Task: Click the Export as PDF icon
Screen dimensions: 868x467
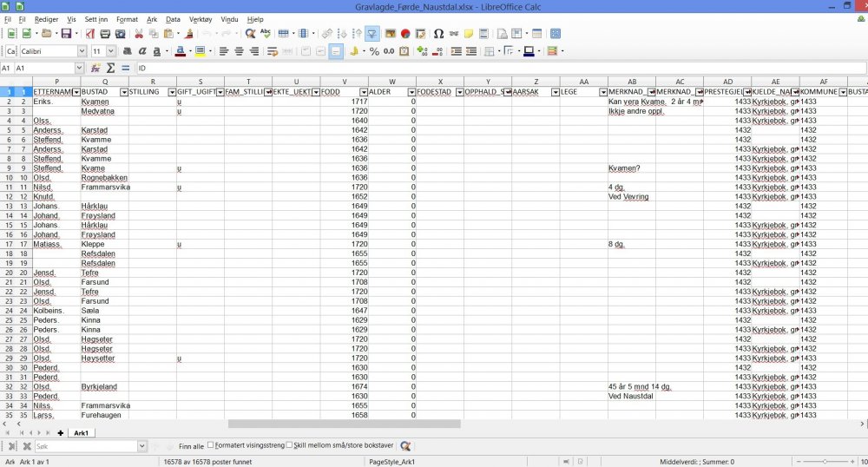Action: pyautogui.click(x=89, y=34)
